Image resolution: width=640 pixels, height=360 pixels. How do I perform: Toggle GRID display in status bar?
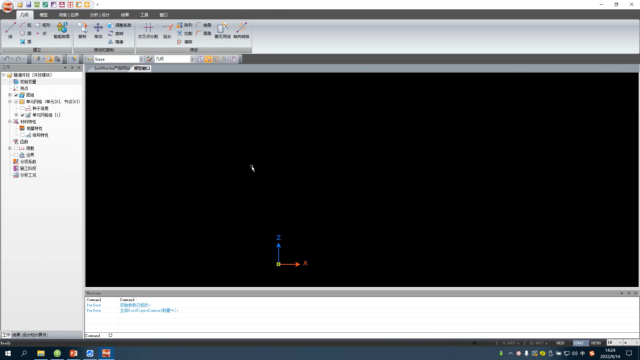pyautogui.click(x=560, y=343)
